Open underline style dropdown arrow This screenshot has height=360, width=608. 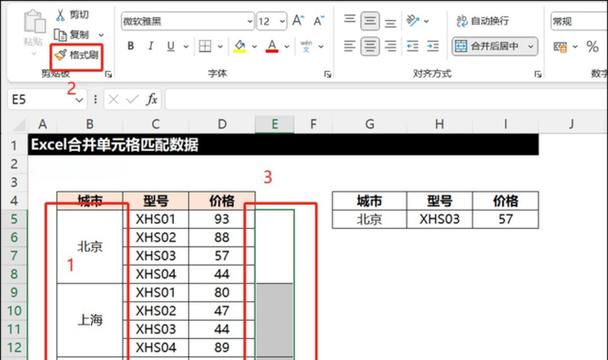(x=186, y=47)
